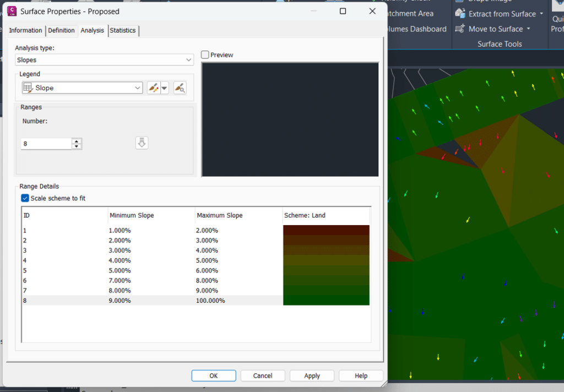Click the range 8 green color swatch
The height and width of the screenshot is (392, 564).
326,300
